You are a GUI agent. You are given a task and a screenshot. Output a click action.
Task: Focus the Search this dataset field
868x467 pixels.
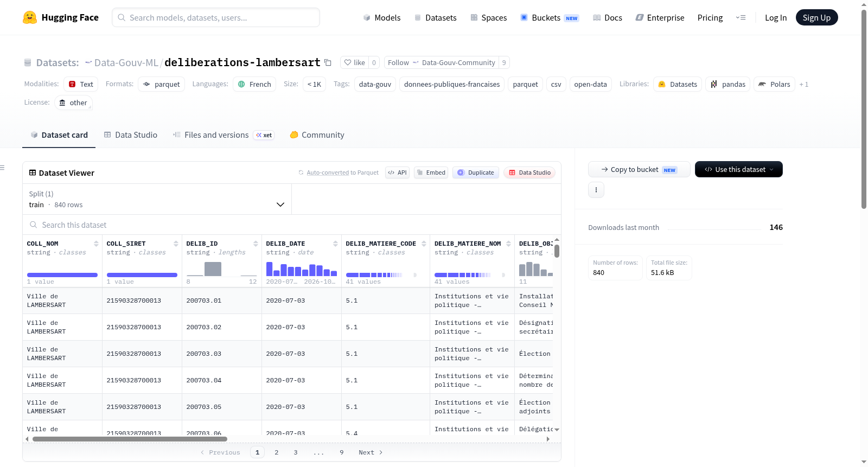[292, 225]
